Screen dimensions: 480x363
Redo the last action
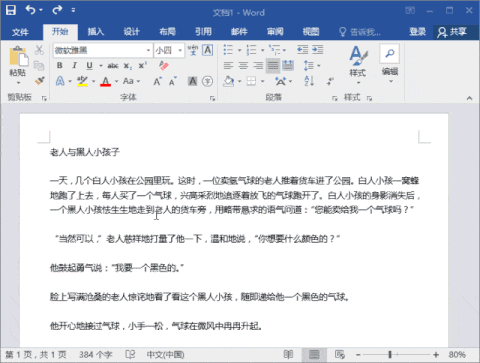pyautogui.click(x=57, y=10)
